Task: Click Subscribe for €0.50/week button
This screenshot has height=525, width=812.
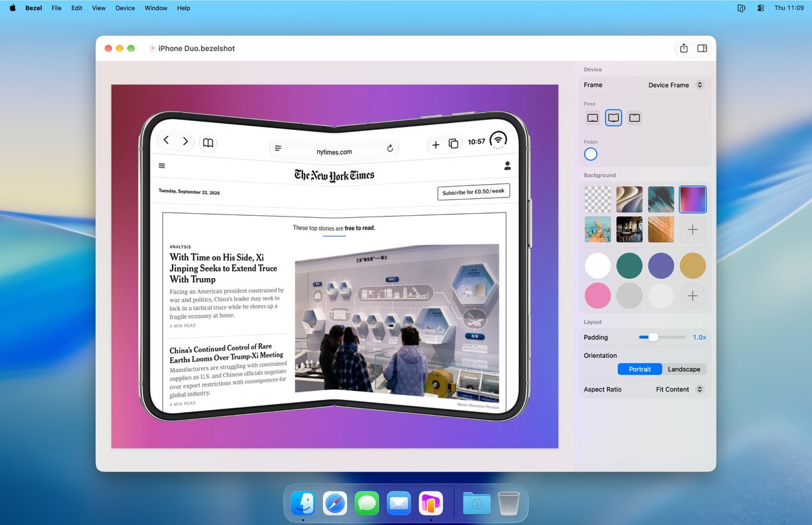Action: coord(474,192)
